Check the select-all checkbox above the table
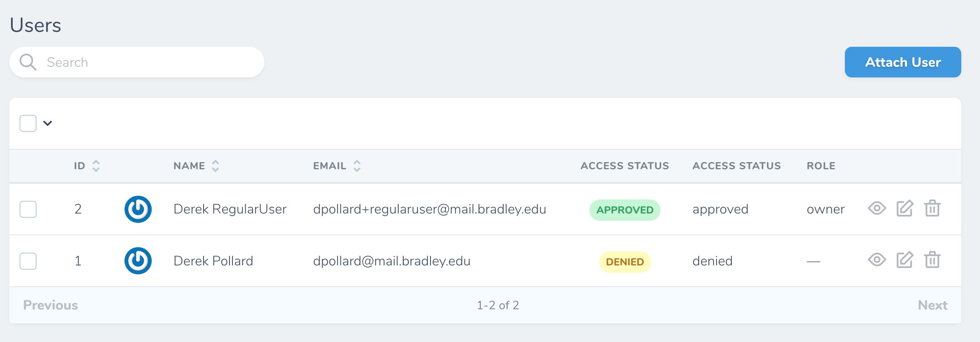 (28, 123)
